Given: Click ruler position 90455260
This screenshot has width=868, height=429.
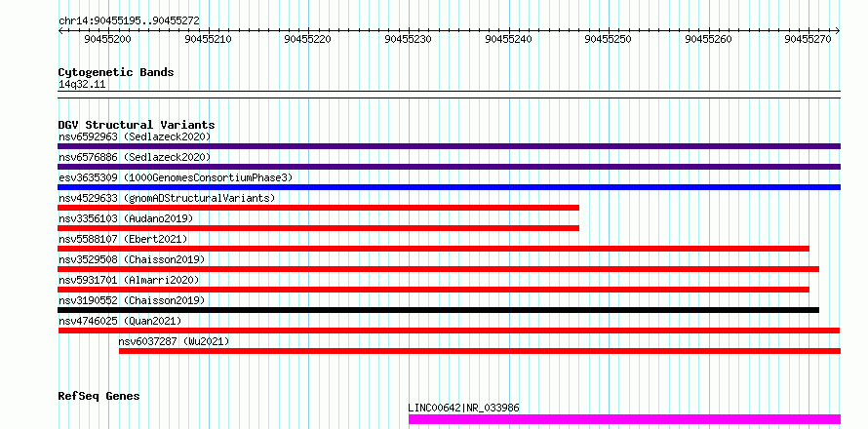Looking at the screenshot, I should coord(709,39).
